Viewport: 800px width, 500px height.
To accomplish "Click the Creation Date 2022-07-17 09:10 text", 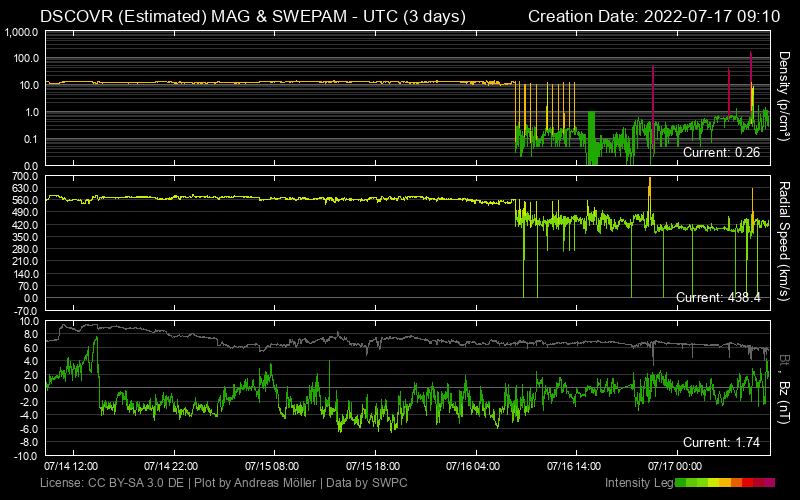I will pyautogui.click(x=654, y=16).
